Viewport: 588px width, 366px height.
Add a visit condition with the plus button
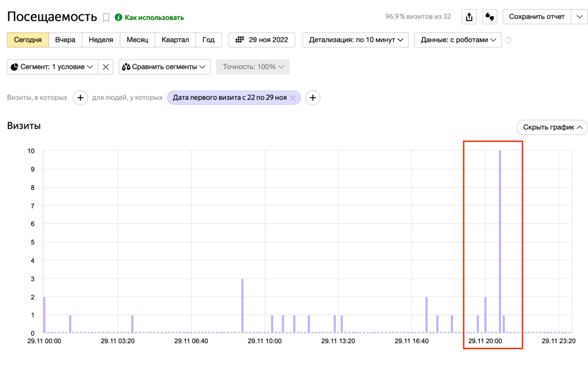tap(80, 98)
